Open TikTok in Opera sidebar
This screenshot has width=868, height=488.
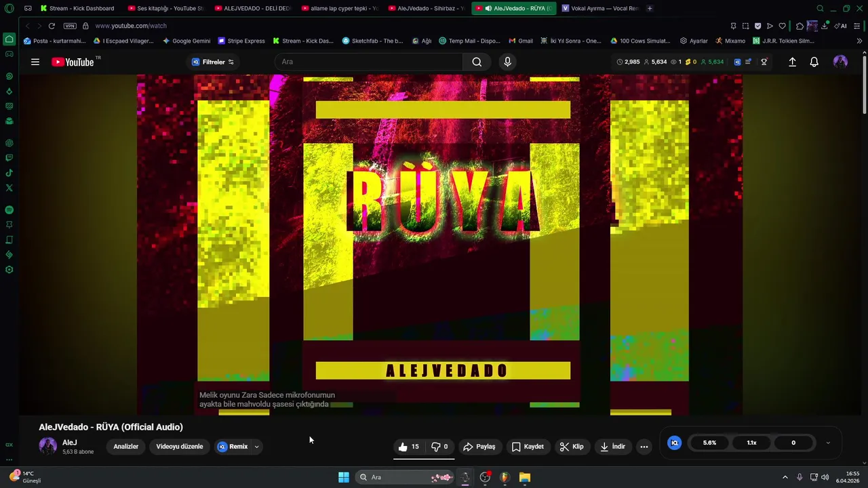tap(9, 173)
